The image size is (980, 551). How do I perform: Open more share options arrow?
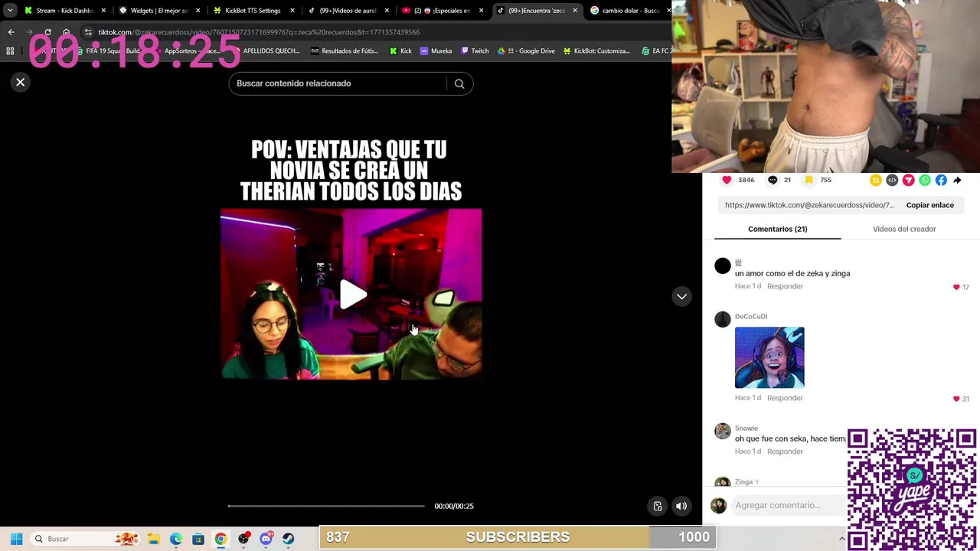pyautogui.click(x=957, y=180)
